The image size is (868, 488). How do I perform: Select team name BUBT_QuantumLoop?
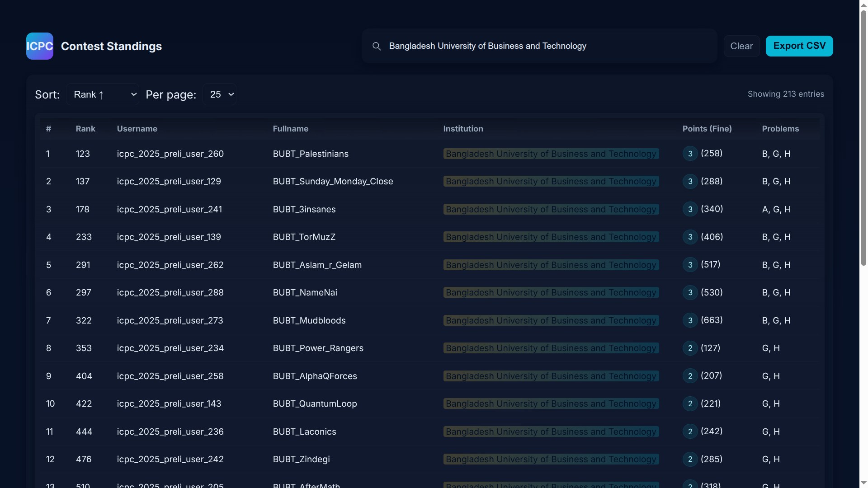315,404
